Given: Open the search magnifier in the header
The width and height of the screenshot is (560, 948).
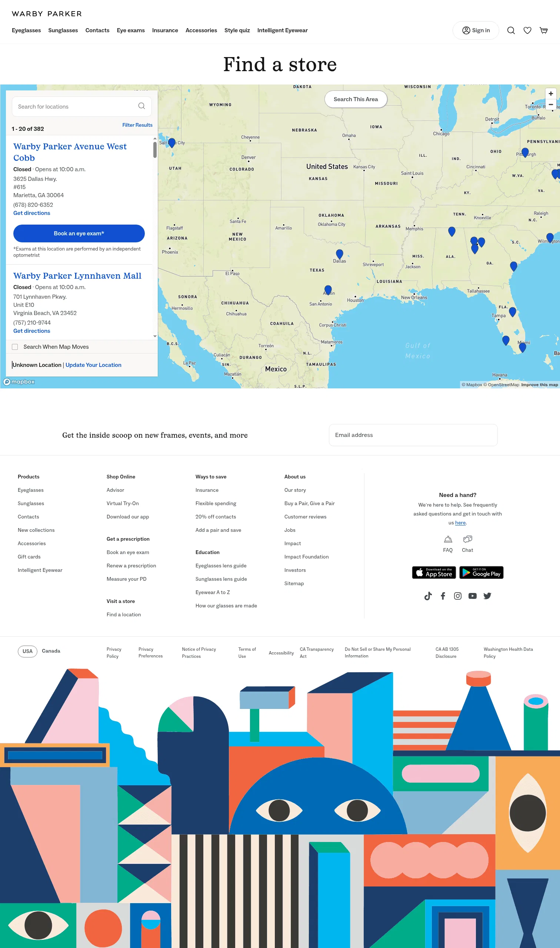Looking at the screenshot, I should pos(511,31).
